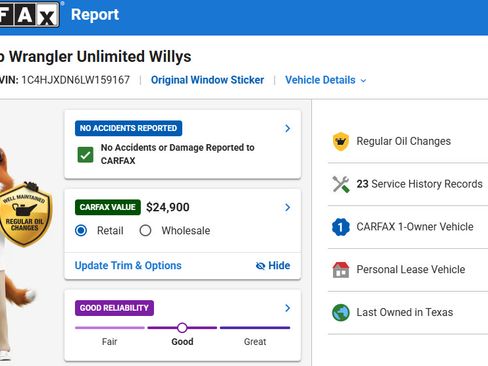
Task: Click the CARFAX logo in the header
Action: click(30, 15)
